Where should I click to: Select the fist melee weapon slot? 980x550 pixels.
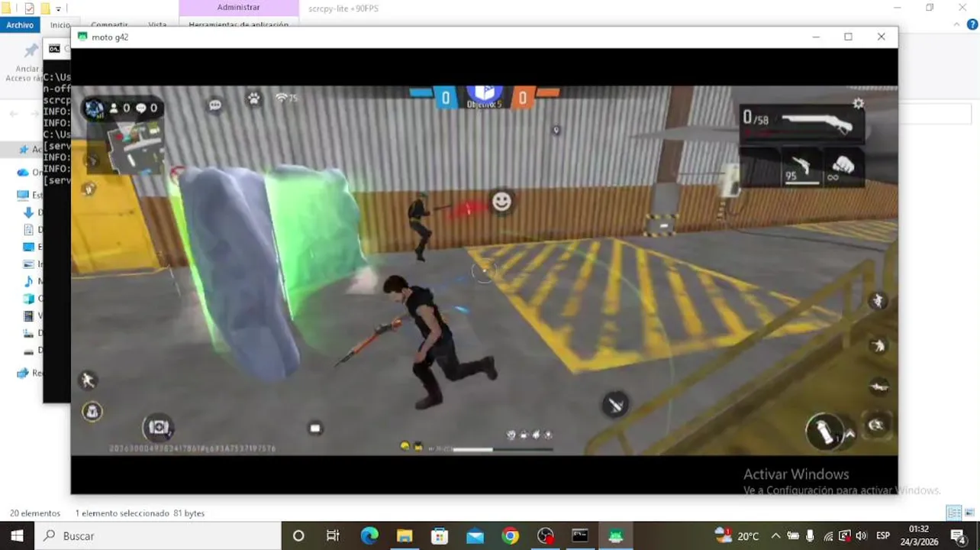(x=843, y=168)
